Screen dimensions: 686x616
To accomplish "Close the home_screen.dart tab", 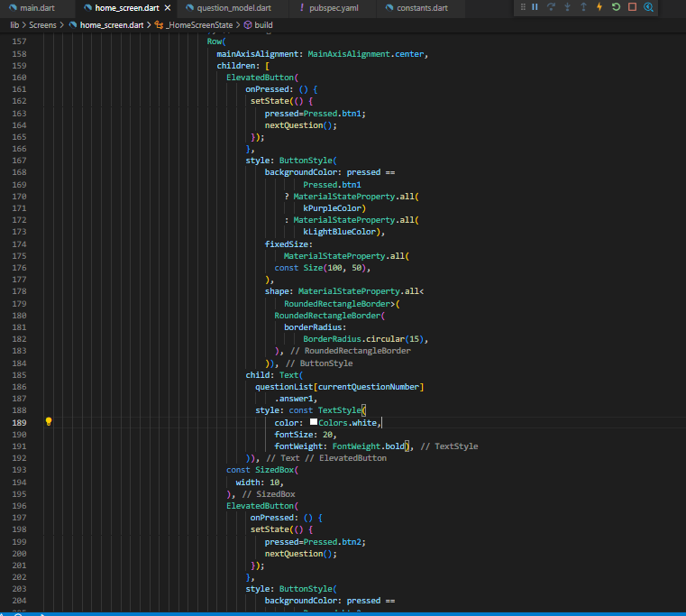I will [168, 8].
